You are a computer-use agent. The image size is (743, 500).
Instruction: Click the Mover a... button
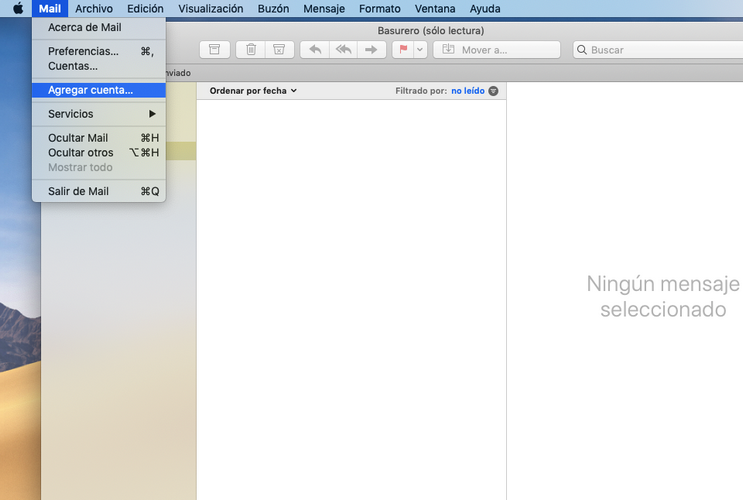click(x=497, y=49)
